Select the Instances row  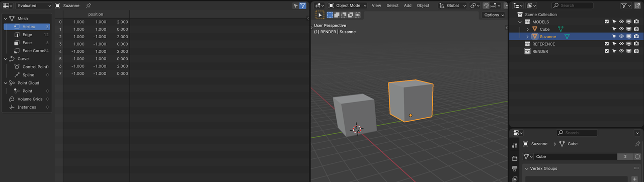coord(27,107)
